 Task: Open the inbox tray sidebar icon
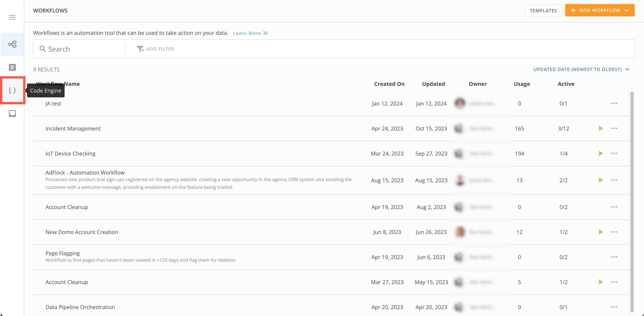(12, 114)
